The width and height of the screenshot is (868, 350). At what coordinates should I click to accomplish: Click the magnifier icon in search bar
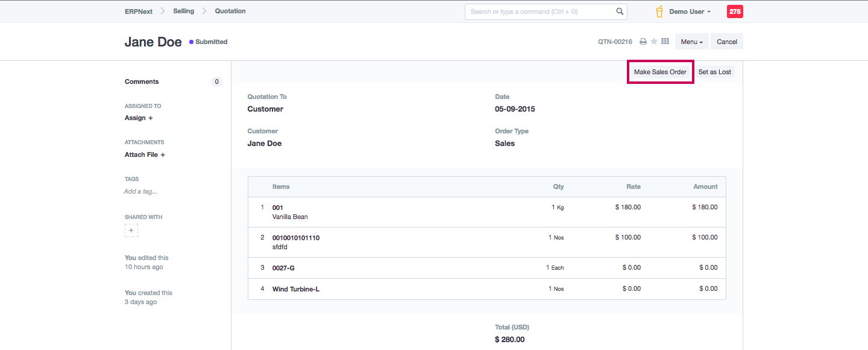tap(620, 11)
